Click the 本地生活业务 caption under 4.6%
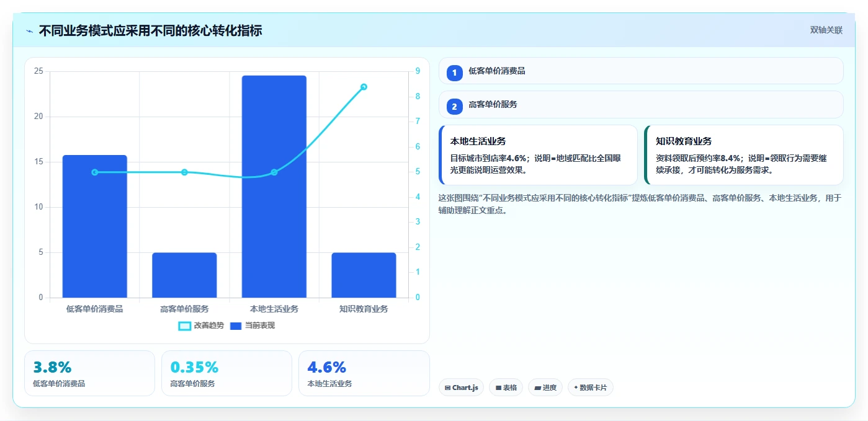This screenshot has width=868, height=421. (329, 384)
